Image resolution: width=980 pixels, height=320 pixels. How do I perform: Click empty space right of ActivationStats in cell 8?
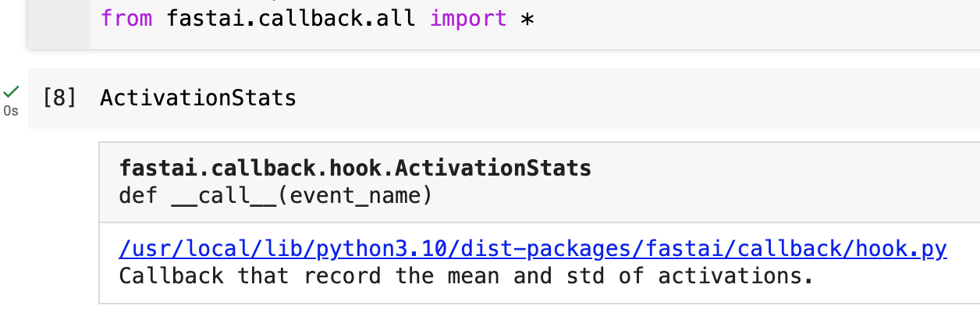tap(624, 98)
